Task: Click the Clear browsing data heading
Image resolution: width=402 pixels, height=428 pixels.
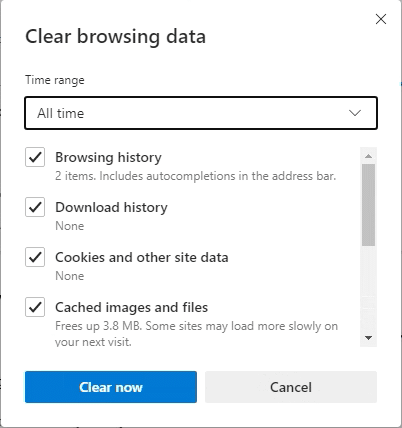Action: pos(115,36)
